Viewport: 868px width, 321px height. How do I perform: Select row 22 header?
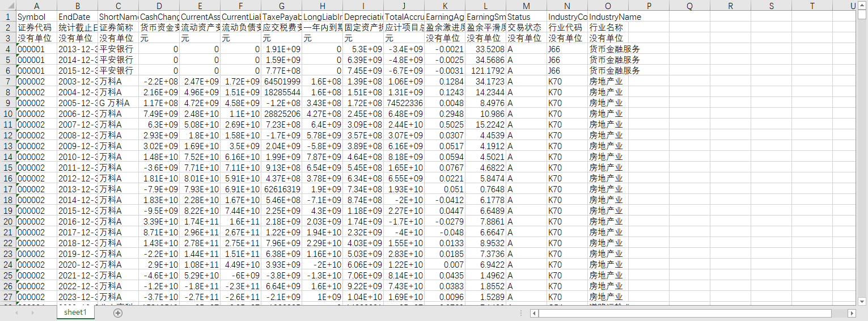[8, 243]
